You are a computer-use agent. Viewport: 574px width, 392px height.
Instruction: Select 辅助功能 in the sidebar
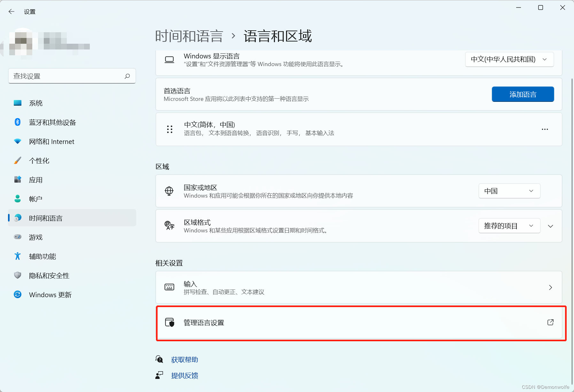(72, 256)
